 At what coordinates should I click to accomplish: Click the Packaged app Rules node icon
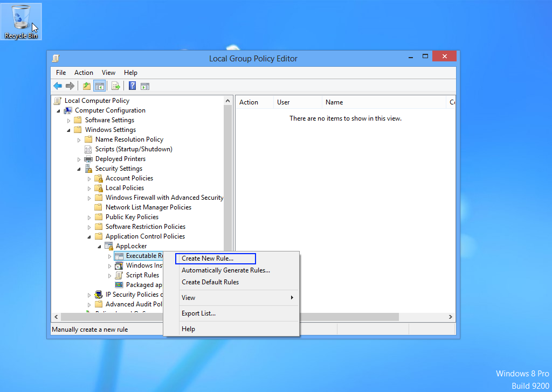119,285
